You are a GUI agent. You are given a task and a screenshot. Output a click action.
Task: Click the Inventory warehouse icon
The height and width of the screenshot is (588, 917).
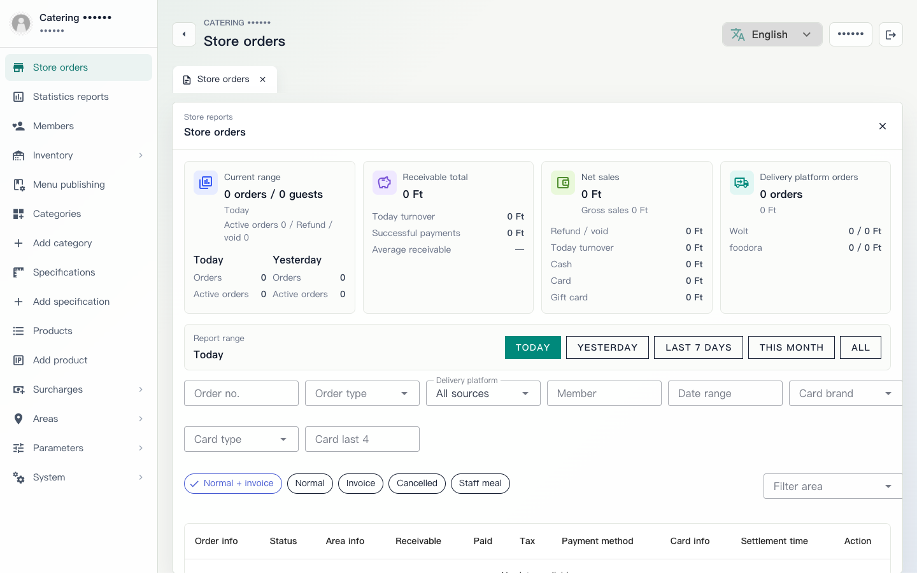[x=18, y=155]
